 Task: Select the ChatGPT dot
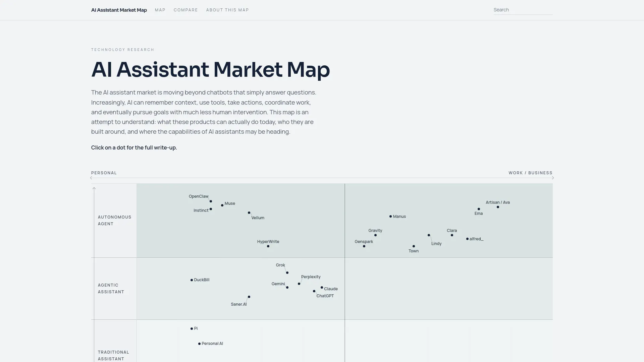pos(314,291)
